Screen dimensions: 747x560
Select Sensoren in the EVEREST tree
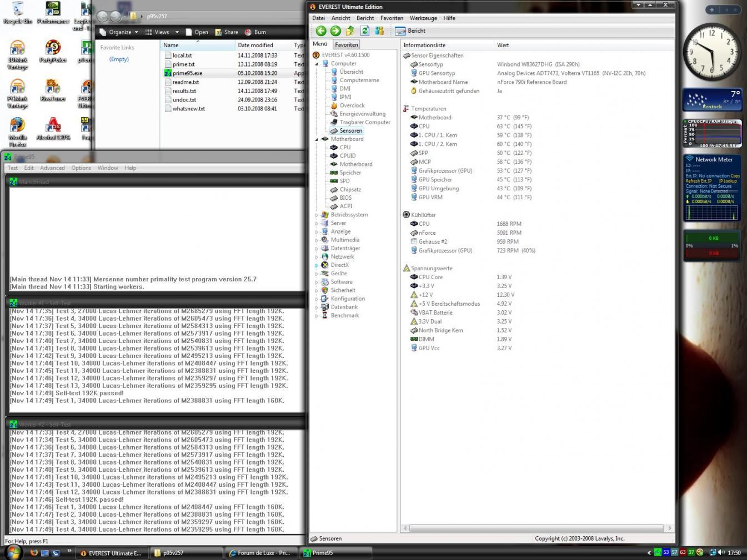[350, 131]
